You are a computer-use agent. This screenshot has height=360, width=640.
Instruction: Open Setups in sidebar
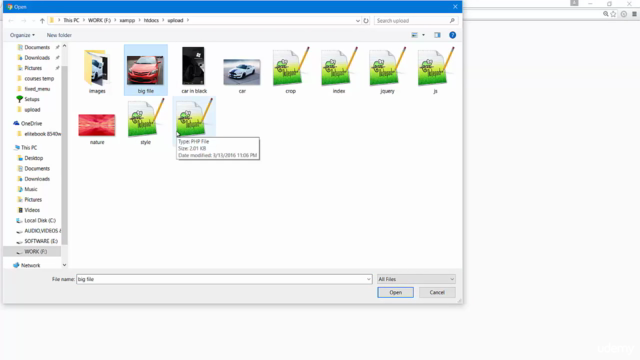pos(31,99)
